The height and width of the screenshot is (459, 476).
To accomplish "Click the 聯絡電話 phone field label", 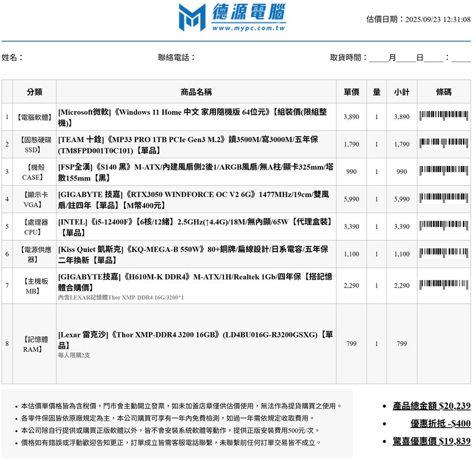I will tap(176, 57).
